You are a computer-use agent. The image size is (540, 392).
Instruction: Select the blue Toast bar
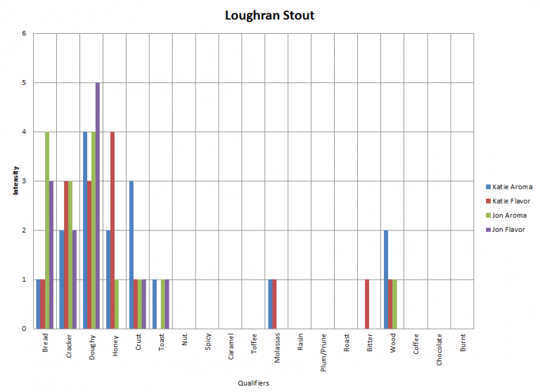[155, 303]
